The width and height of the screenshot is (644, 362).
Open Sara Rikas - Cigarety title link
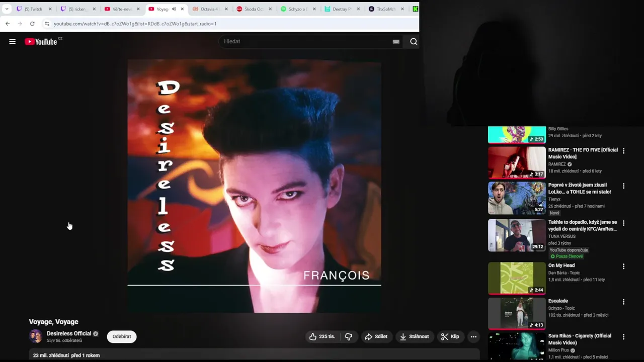[580, 339]
